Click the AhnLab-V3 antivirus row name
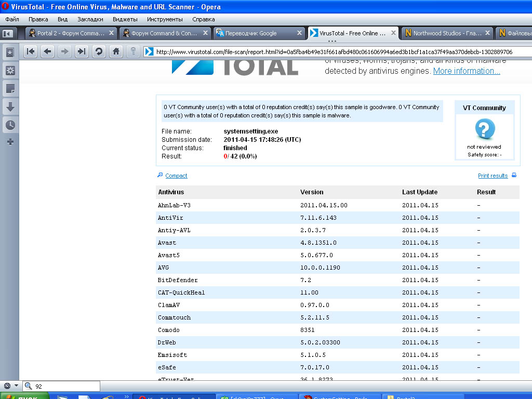Image resolution: width=532 pixels, height=399 pixels. point(174,205)
